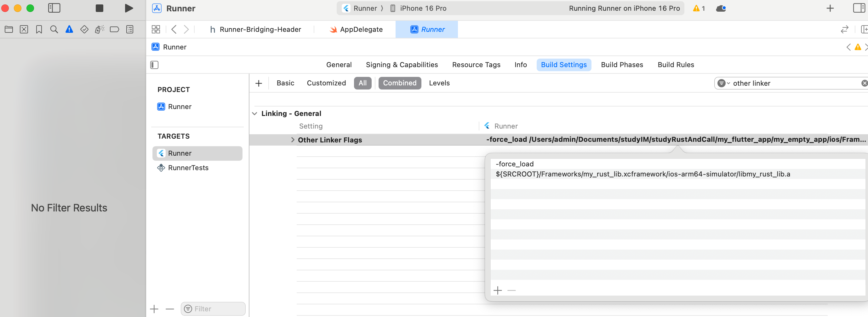Add a new linker flag in popup
The image size is (868, 317).
(x=497, y=290)
